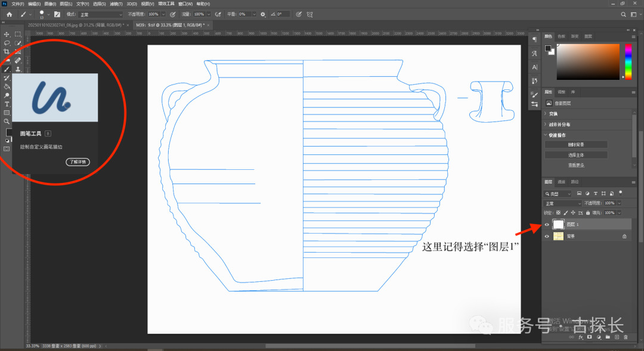Hide 背景 layer with eye icon

point(547,237)
